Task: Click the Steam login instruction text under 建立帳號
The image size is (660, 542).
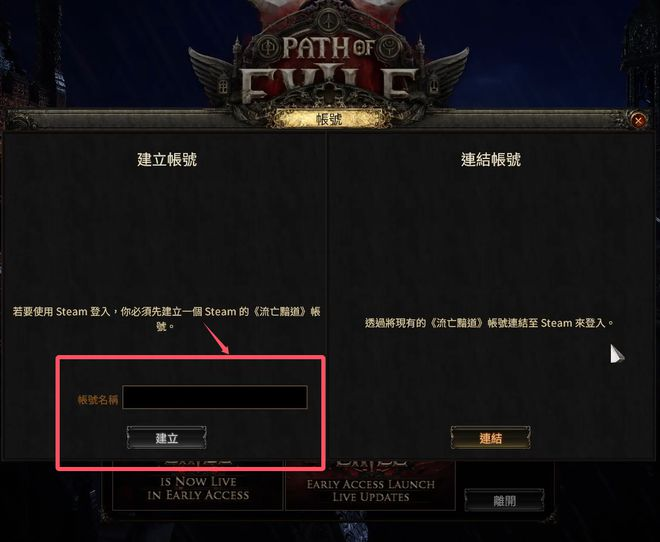Action: 167,319
